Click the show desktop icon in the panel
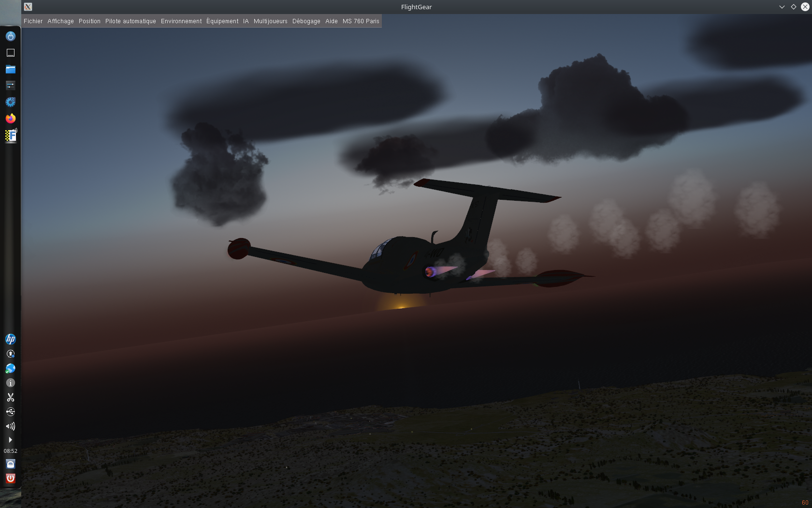The image size is (812, 508). (11, 53)
